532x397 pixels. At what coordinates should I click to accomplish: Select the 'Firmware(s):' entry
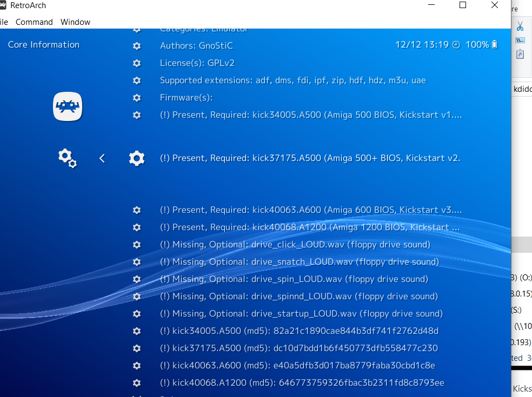pyautogui.click(x=187, y=98)
